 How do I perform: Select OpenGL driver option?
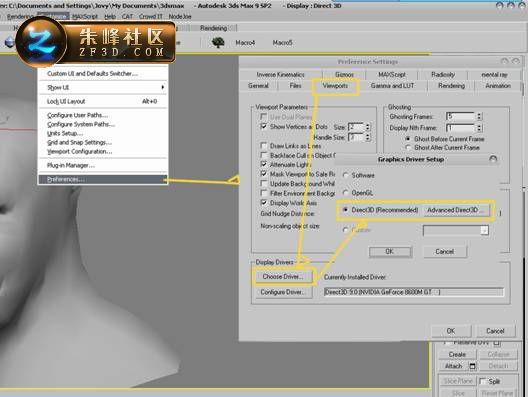click(x=345, y=193)
